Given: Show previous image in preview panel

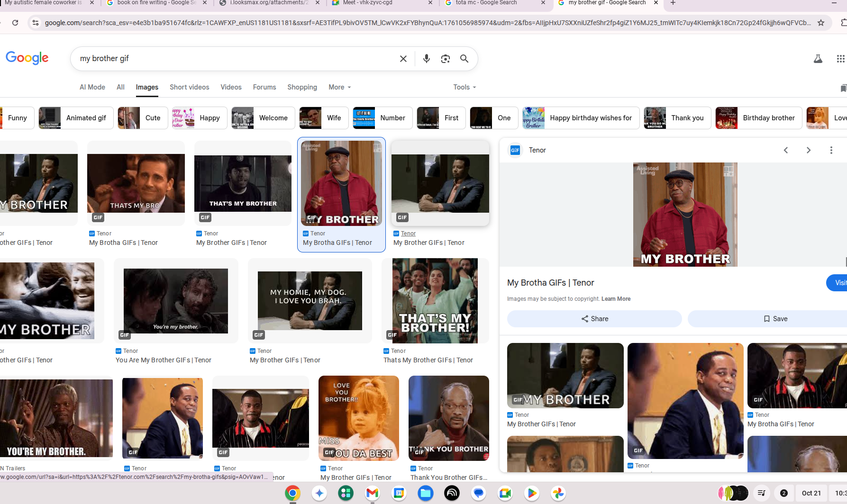Looking at the screenshot, I should (x=786, y=150).
